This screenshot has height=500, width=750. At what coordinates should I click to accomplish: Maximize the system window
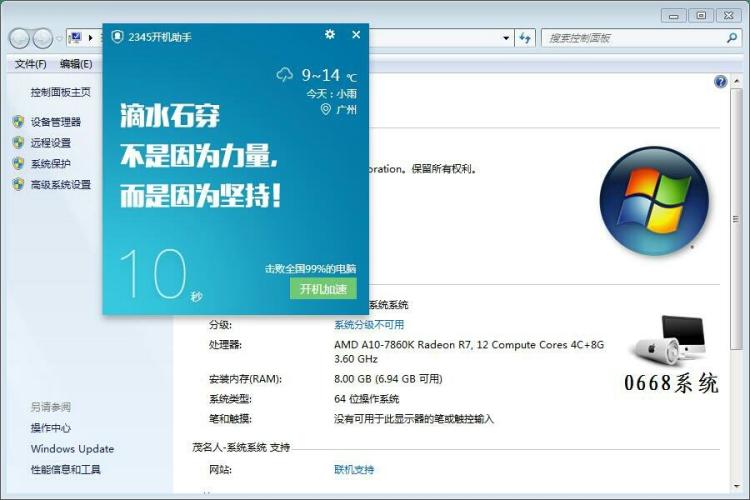[x=701, y=16]
